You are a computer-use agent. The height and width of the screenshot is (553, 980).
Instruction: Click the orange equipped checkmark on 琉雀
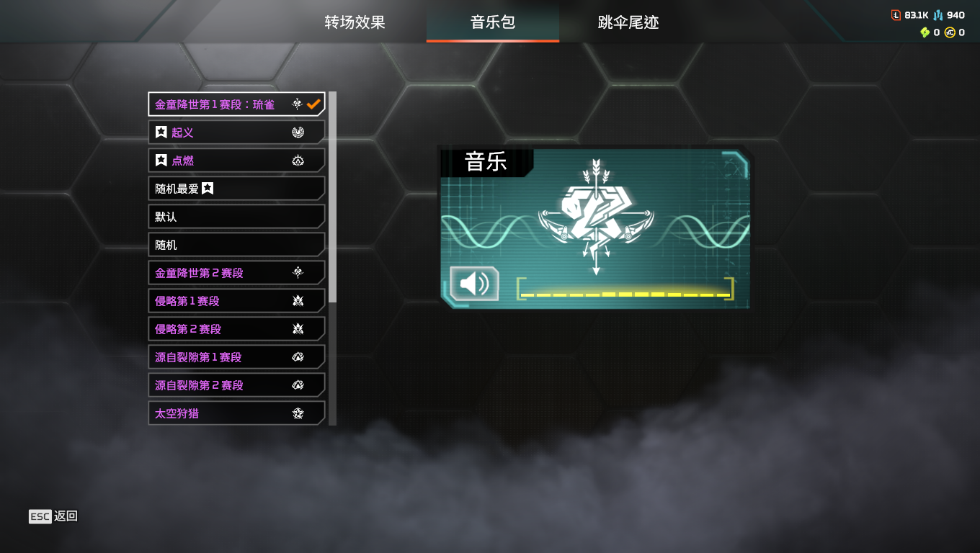313,104
